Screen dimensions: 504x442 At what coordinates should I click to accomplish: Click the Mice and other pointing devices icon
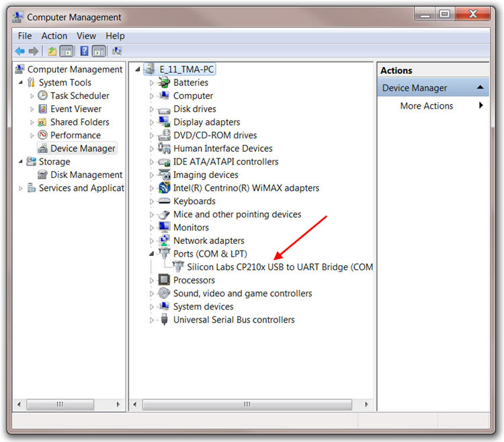(164, 214)
